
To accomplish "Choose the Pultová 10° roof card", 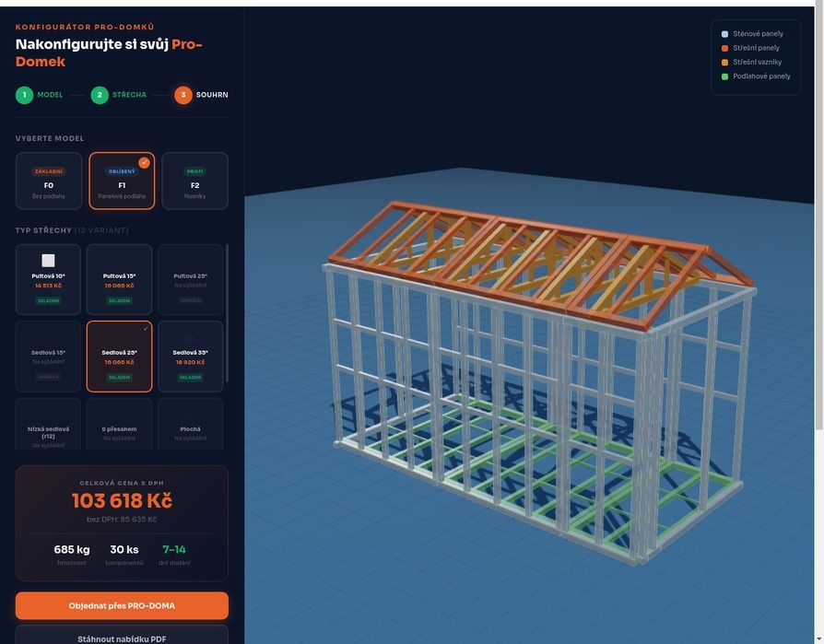I will [x=48, y=279].
